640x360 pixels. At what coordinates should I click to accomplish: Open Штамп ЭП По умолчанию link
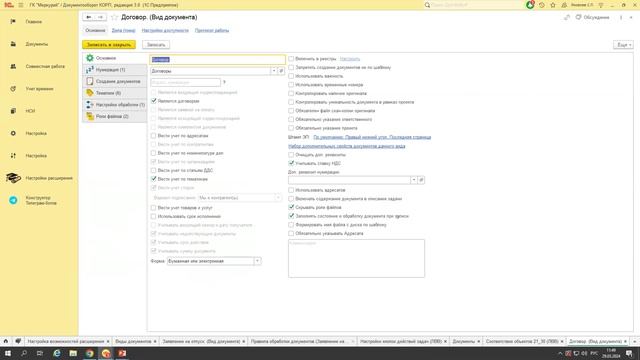coord(372,137)
